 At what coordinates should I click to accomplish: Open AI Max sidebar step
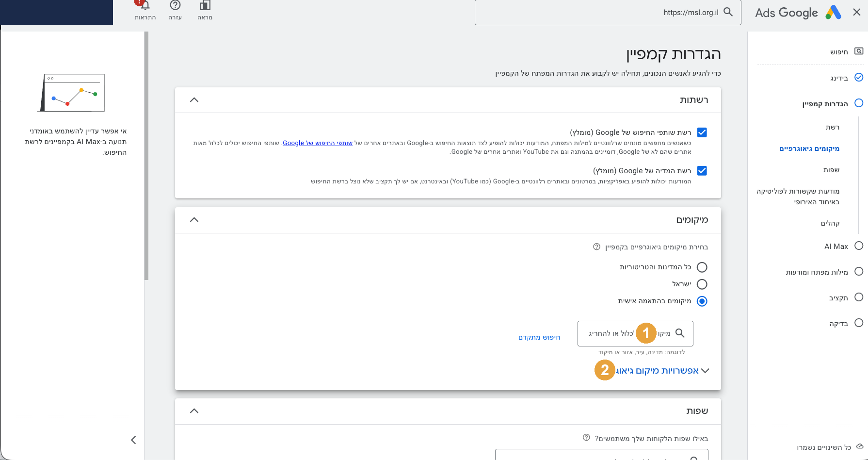tap(836, 246)
